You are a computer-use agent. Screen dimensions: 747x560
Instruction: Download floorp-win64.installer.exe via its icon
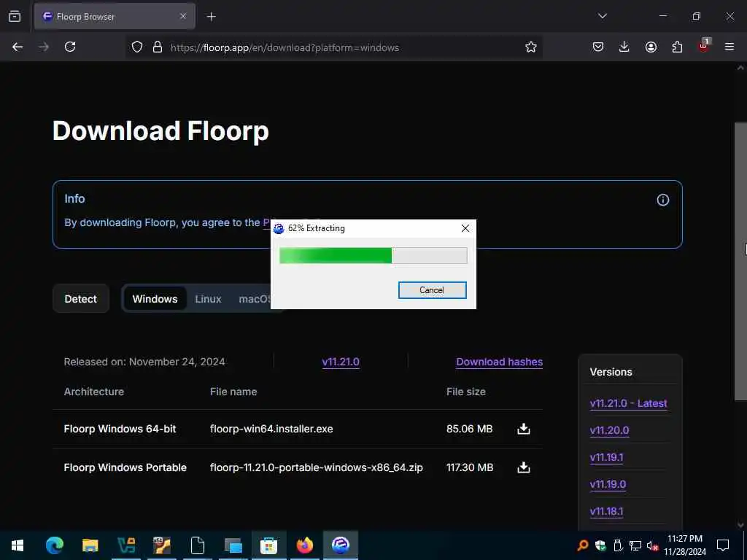[524, 429]
